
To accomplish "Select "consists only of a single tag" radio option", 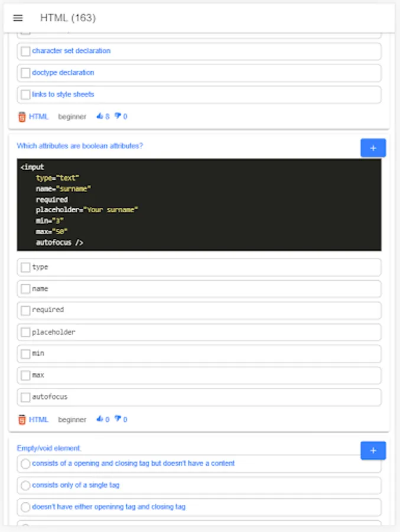I will coord(25,485).
